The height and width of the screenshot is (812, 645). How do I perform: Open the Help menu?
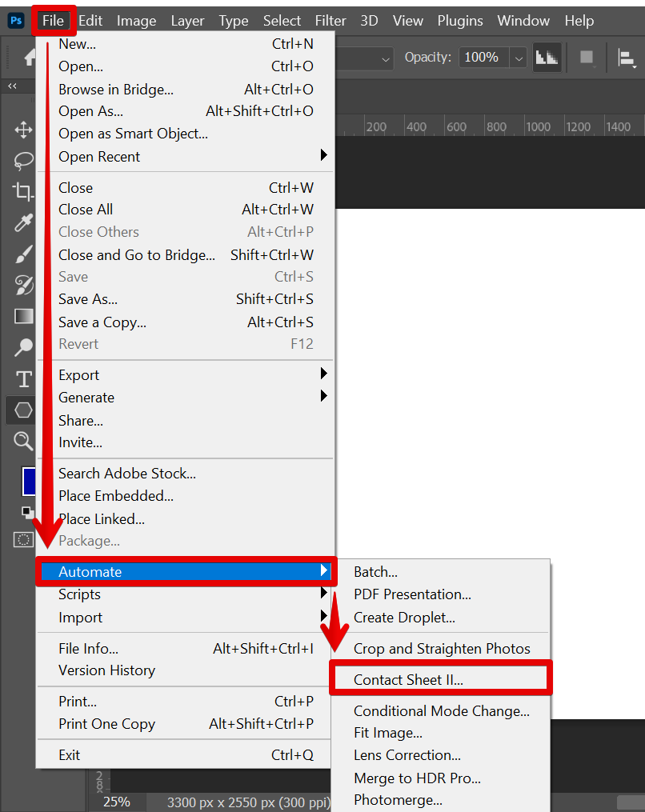click(579, 21)
